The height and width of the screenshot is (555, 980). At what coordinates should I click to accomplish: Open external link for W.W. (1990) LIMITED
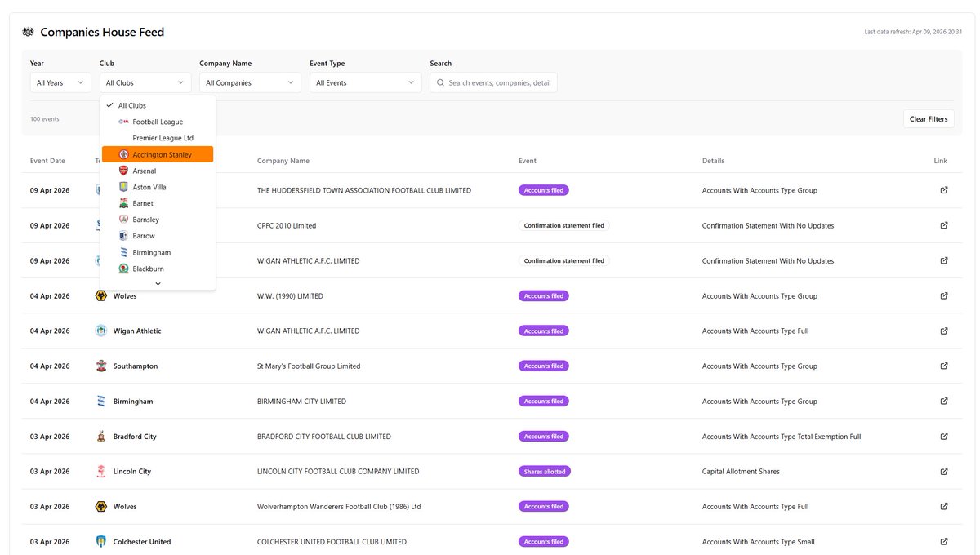pos(944,295)
